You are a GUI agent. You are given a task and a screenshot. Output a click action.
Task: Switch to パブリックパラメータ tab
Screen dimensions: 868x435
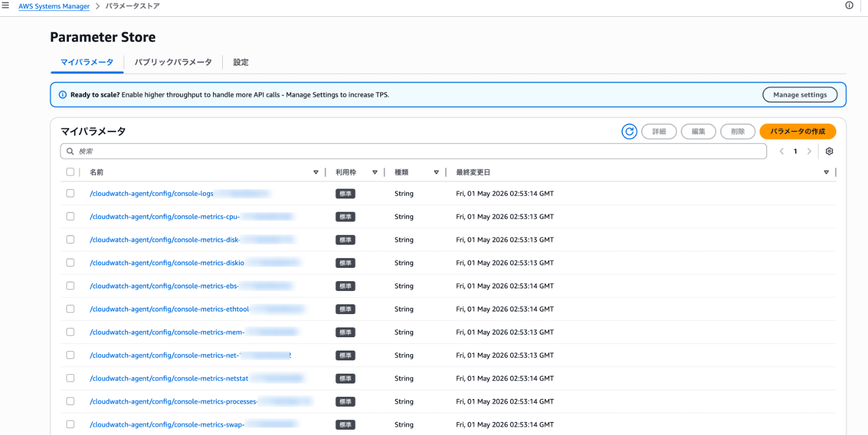pyautogui.click(x=173, y=62)
